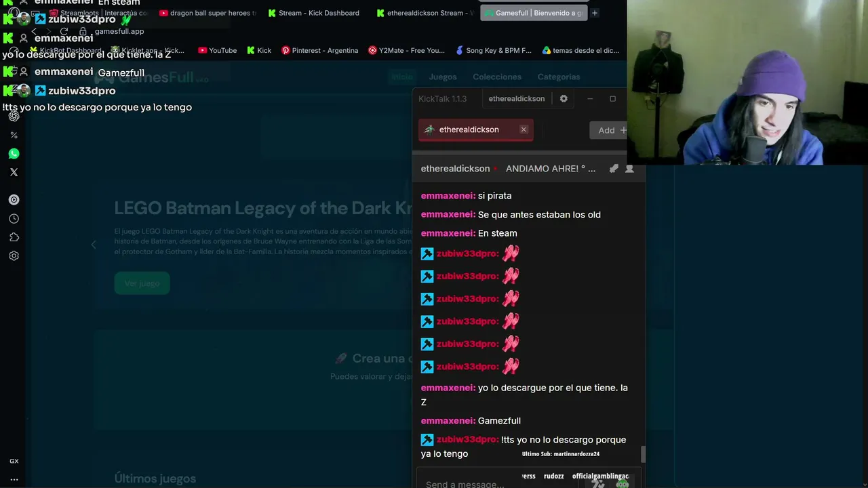Click the LEGO Batman Legacy game title
The image size is (868, 488).
click(x=263, y=208)
